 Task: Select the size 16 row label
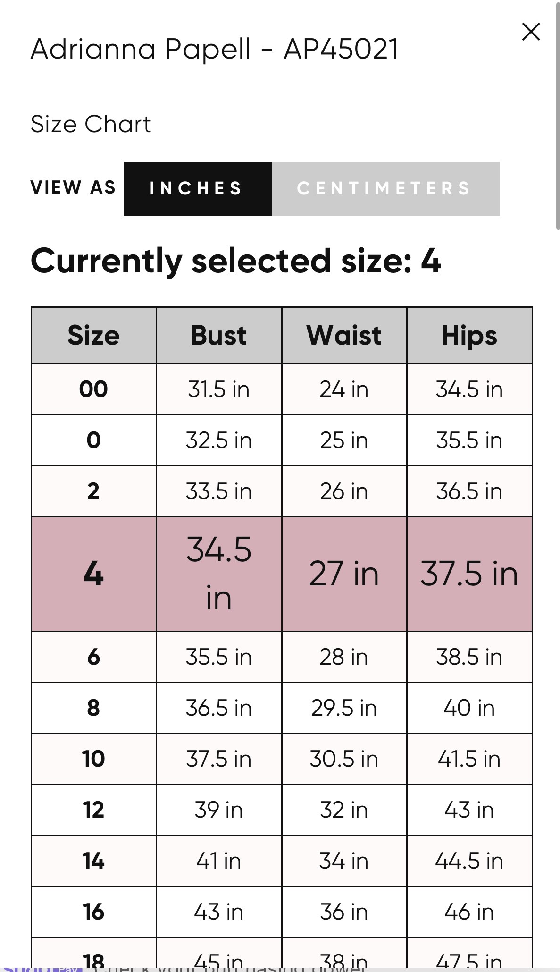[x=93, y=912]
